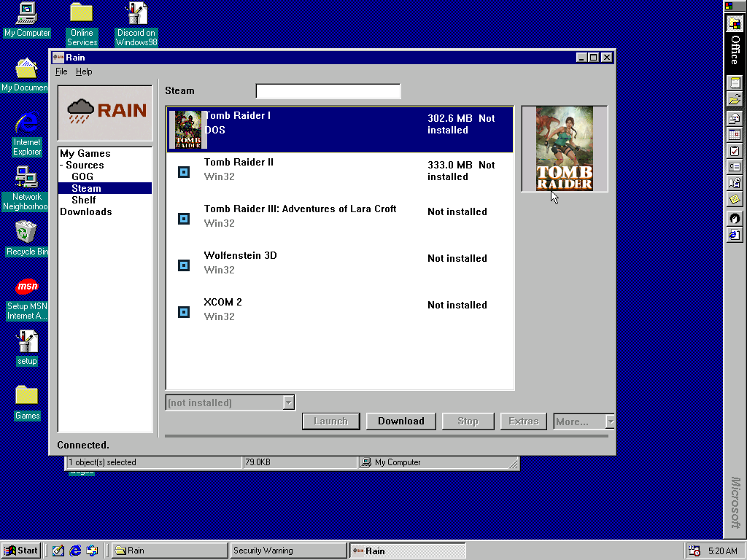This screenshot has width=747, height=560.
Task: Open the version dropdown showing (not installed)
Action: point(230,402)
